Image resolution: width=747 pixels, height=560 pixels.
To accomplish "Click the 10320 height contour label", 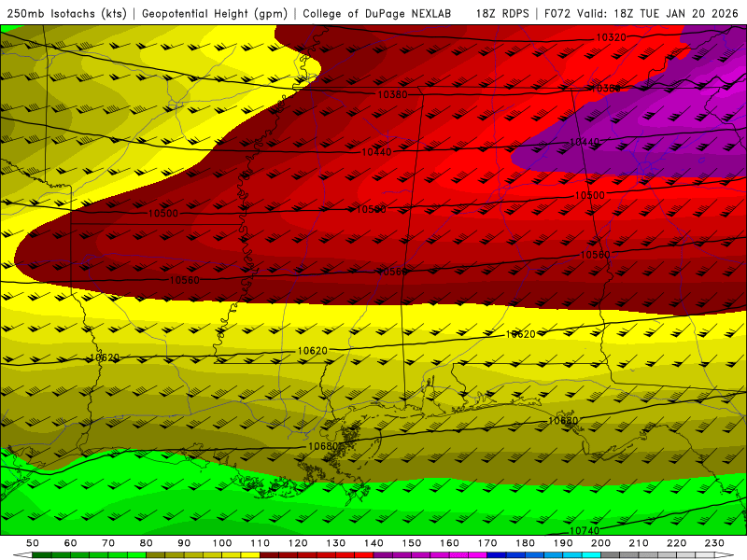I will coord(611,37).
